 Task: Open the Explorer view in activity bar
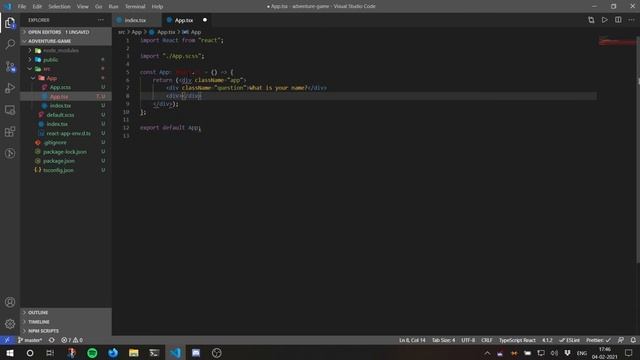pyautogui.click(x=10, y=23)
